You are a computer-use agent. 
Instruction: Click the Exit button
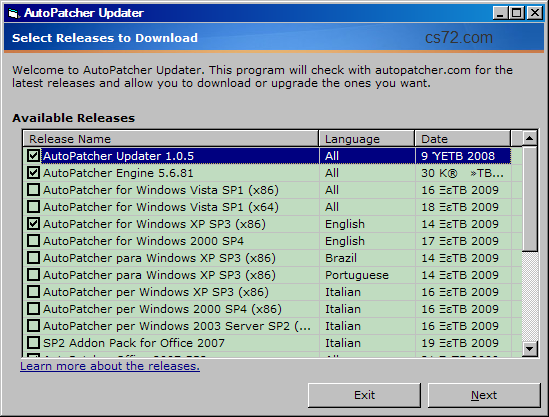tap(364, 395)
